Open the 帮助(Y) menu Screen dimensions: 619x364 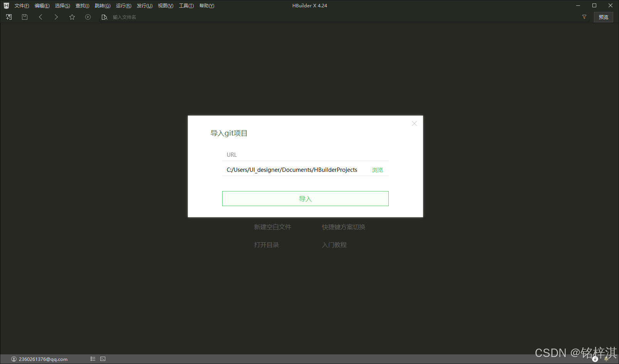(207, 6)
